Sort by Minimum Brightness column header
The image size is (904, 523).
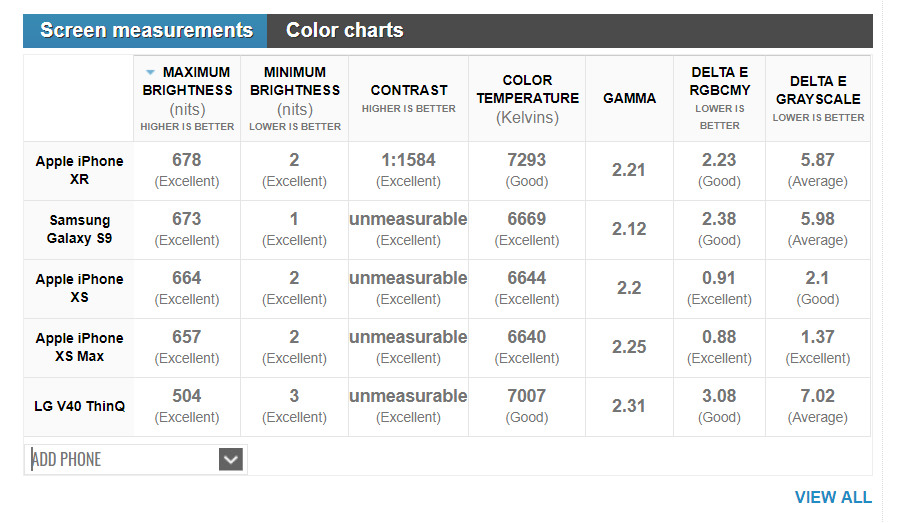click(x=294, y=81)
